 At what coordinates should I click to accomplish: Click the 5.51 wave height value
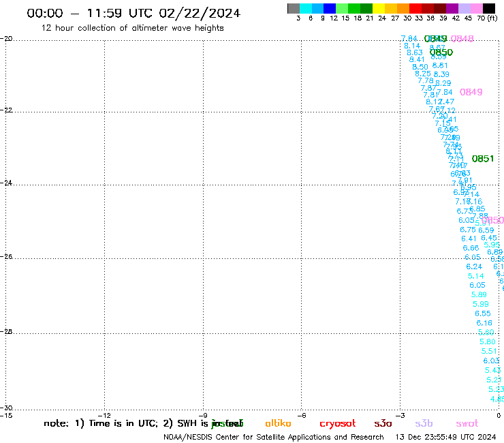pos(489,351)
